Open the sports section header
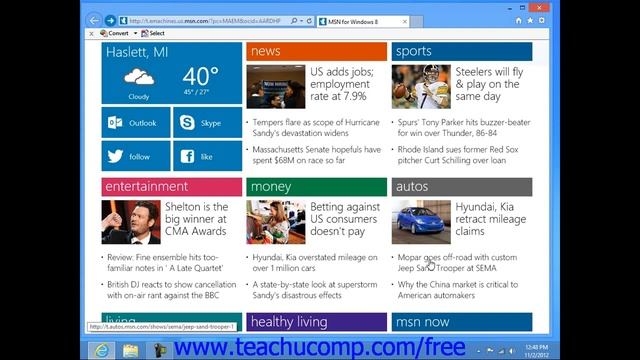The image size is (640, 360). pyautogui.click(x=462, y=51)
